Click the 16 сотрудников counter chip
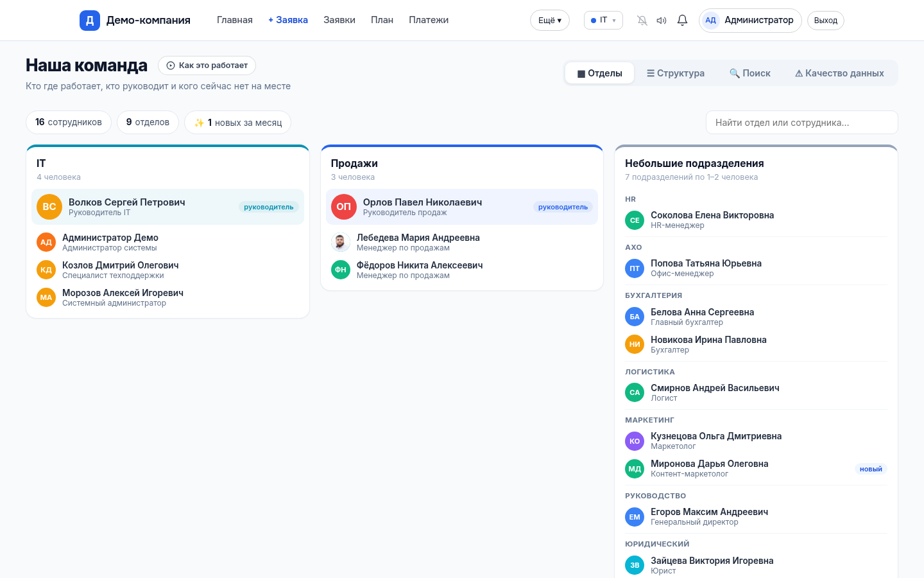 tap(69, 122)
